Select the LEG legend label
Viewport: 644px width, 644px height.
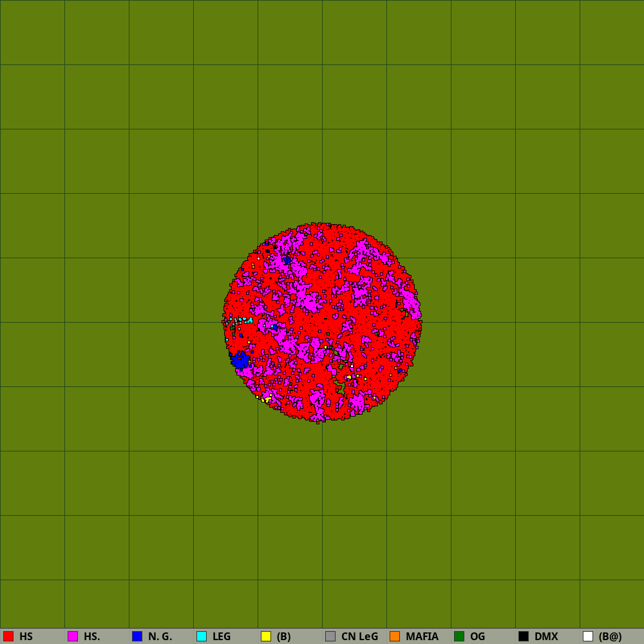(222, 637)
